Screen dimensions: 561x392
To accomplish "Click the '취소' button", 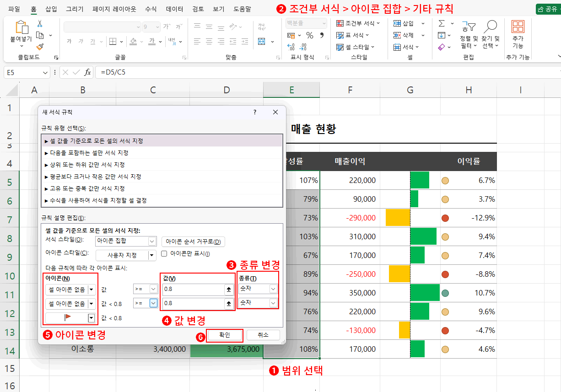I will click(263, 335).
